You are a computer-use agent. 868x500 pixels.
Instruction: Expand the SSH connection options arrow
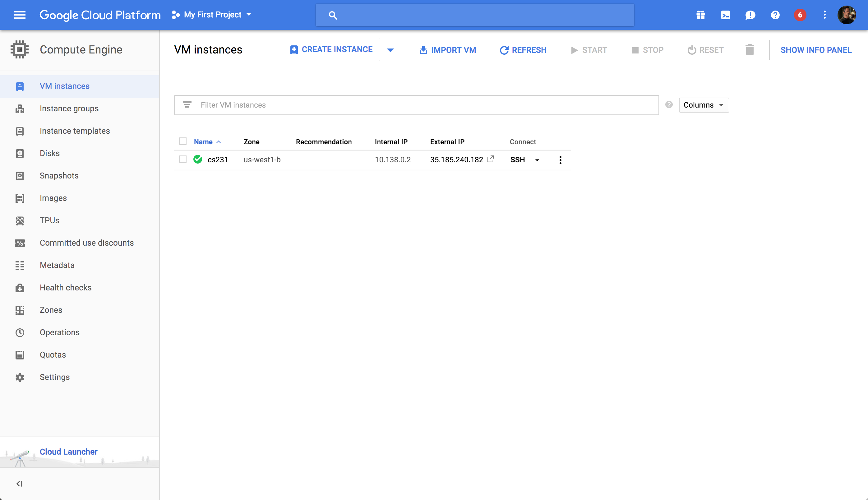point(537,160)
